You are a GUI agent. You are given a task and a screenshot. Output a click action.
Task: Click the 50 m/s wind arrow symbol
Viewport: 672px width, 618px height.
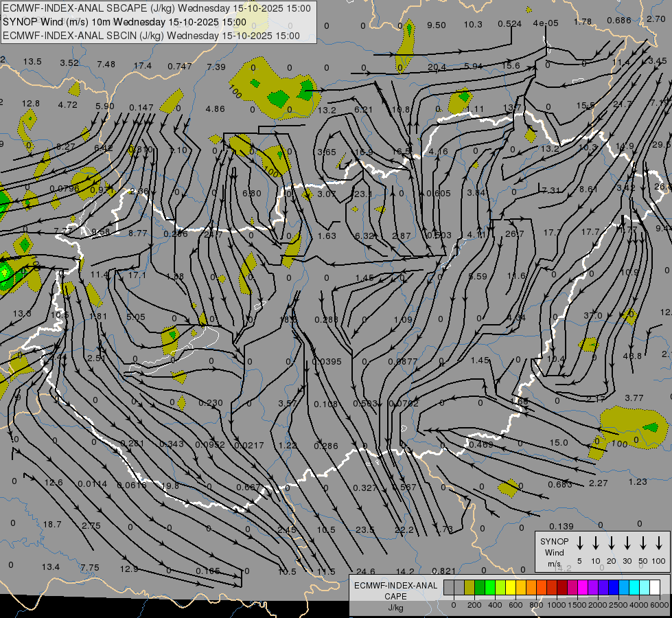643,543
